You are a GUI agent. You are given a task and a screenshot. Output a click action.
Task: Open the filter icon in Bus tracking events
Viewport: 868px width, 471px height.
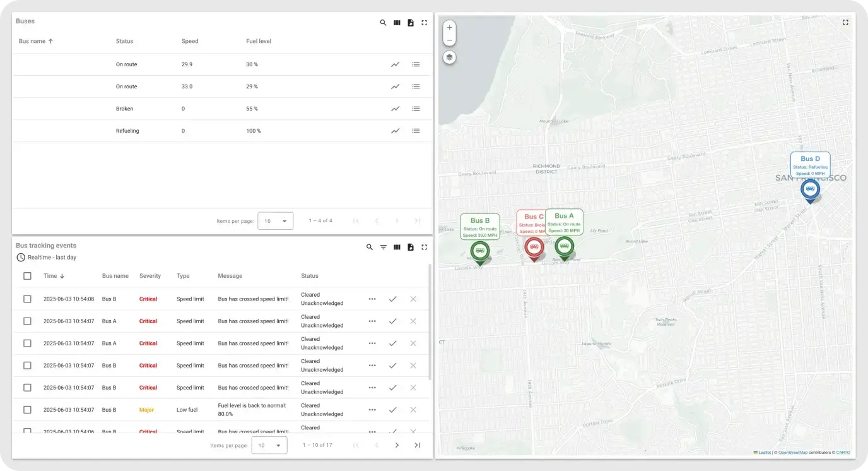(383, 247)
